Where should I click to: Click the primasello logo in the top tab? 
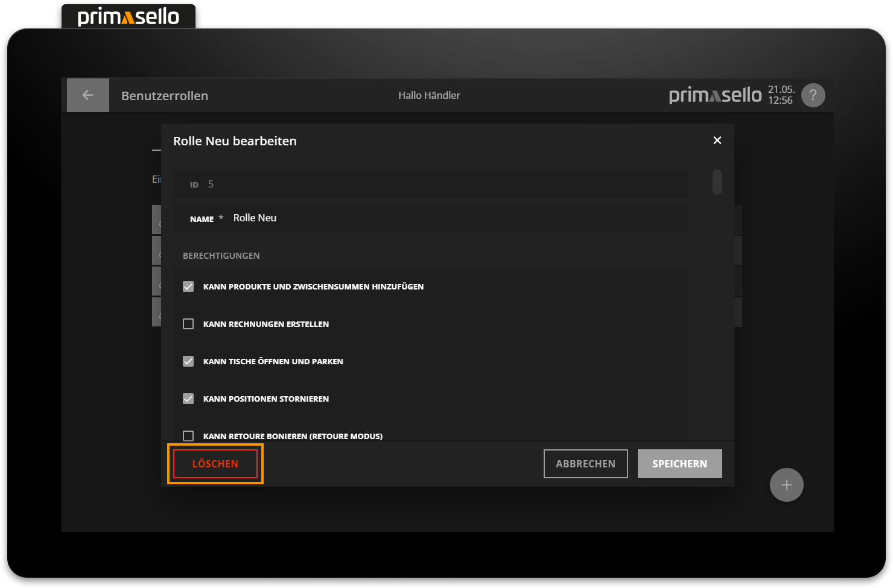click(x=129, y=16)
